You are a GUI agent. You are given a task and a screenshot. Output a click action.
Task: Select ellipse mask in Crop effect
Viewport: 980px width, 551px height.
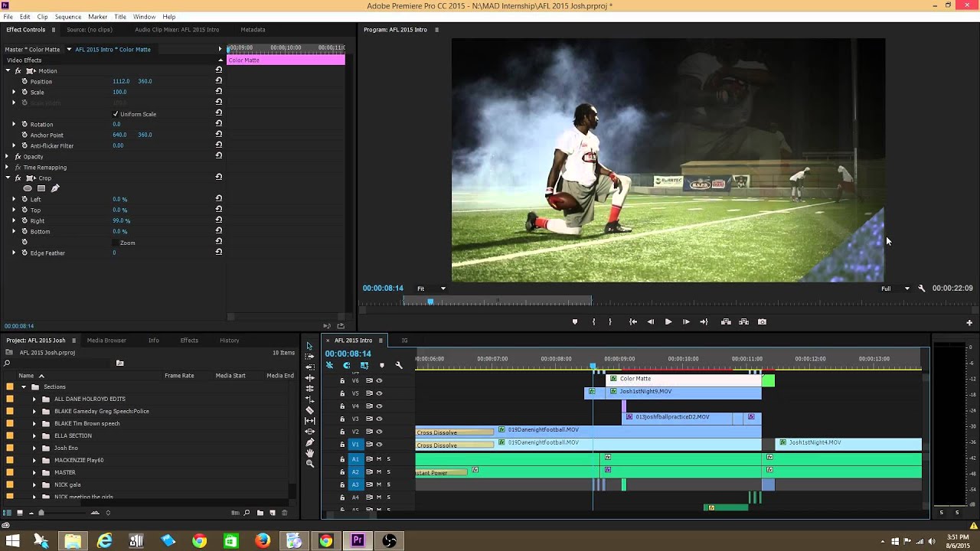[28, 188]
